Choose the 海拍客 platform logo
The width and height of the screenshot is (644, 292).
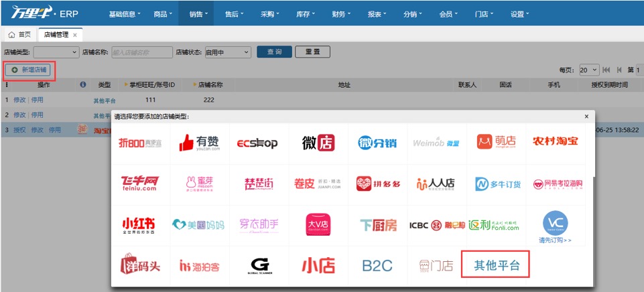point(200,266)
